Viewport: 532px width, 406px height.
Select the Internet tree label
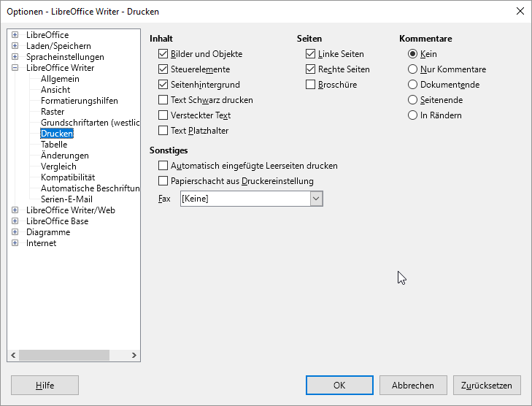point(42,242)
